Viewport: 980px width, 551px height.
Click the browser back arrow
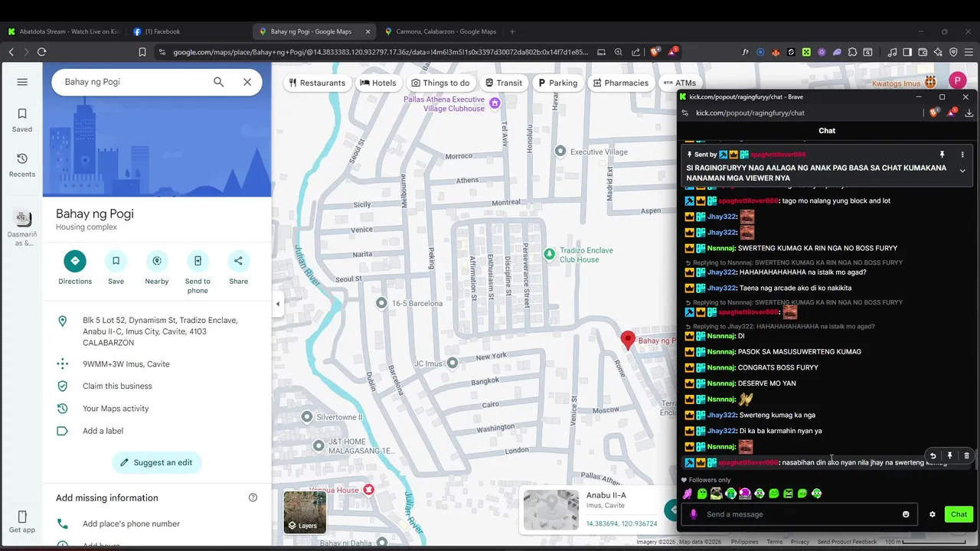pos(11,52)
